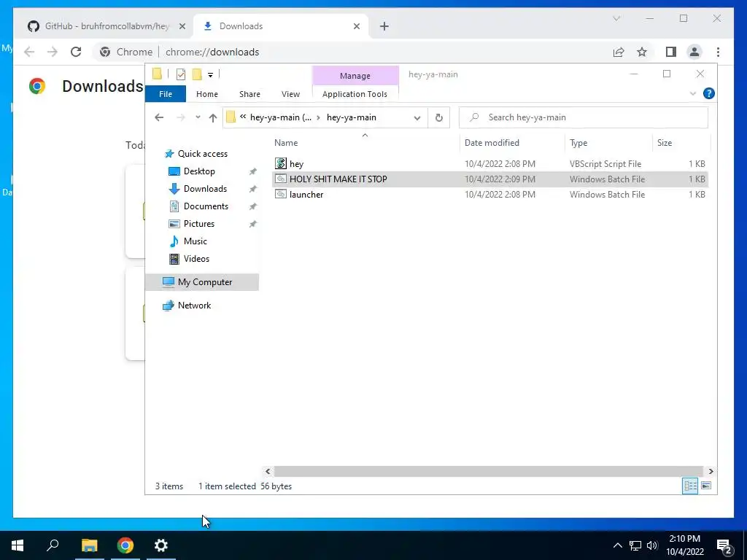The image size is (747, 560).
Task: Share this page from Chrome toolbar
Action: (619, 52)
